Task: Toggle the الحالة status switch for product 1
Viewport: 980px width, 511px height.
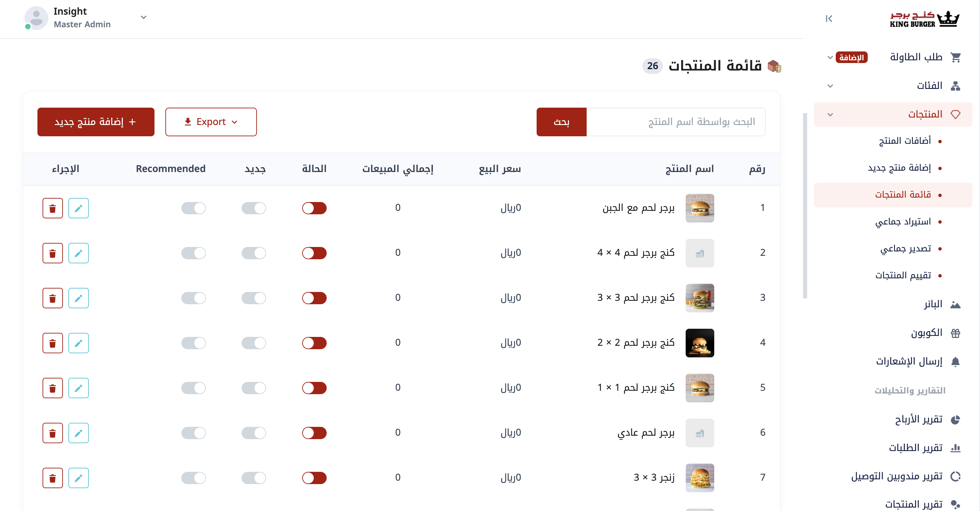Action: point(314,208)
